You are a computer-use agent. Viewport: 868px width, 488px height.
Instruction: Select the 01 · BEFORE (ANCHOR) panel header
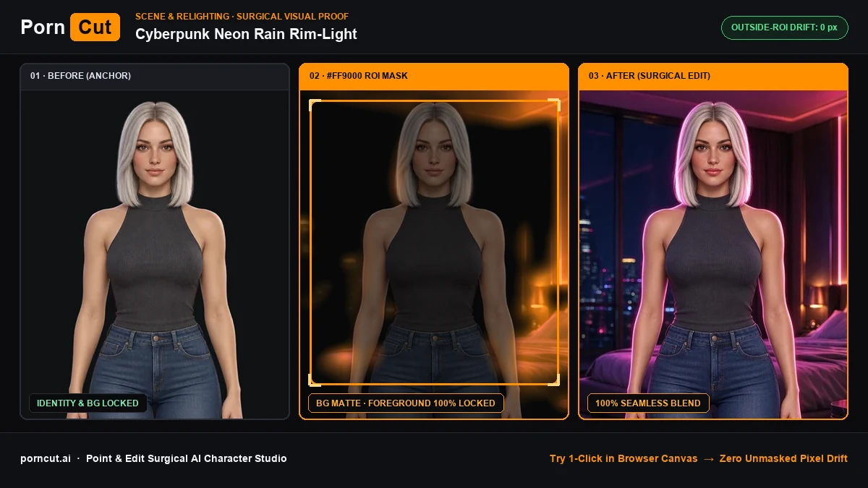155,76
